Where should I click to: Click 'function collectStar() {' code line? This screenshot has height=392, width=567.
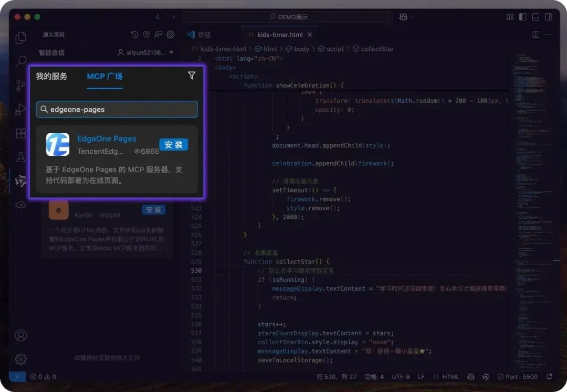(286, 261)
